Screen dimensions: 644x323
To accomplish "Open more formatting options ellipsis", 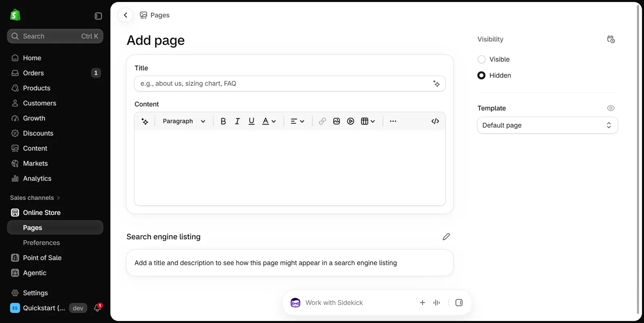I will (x=393, y=121).
